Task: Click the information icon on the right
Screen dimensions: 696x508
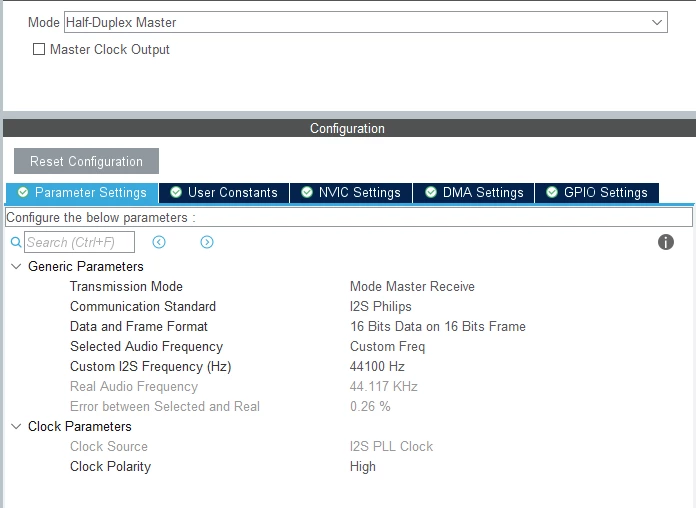Action: click(666, 242)
